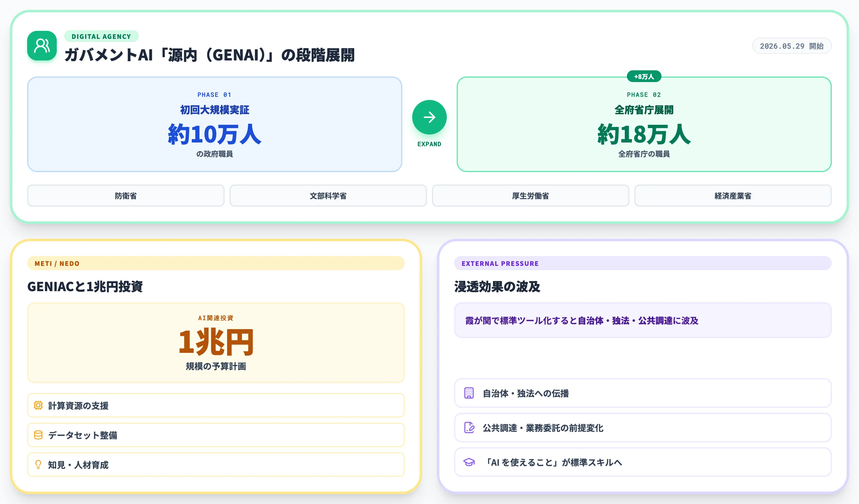Click the 規模の予算計画 caption
The height and width of the screenshot is (504, 859).
point(216,366)
